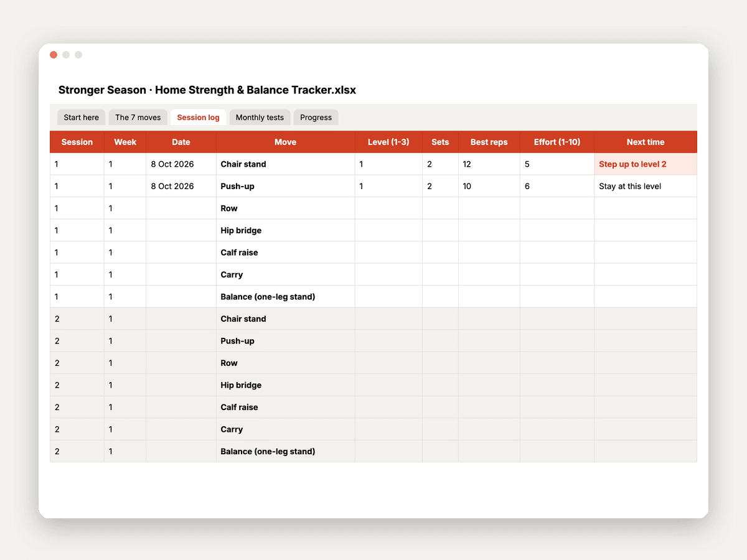Select the 'Step up to level 2' cell

click(646, 164)
